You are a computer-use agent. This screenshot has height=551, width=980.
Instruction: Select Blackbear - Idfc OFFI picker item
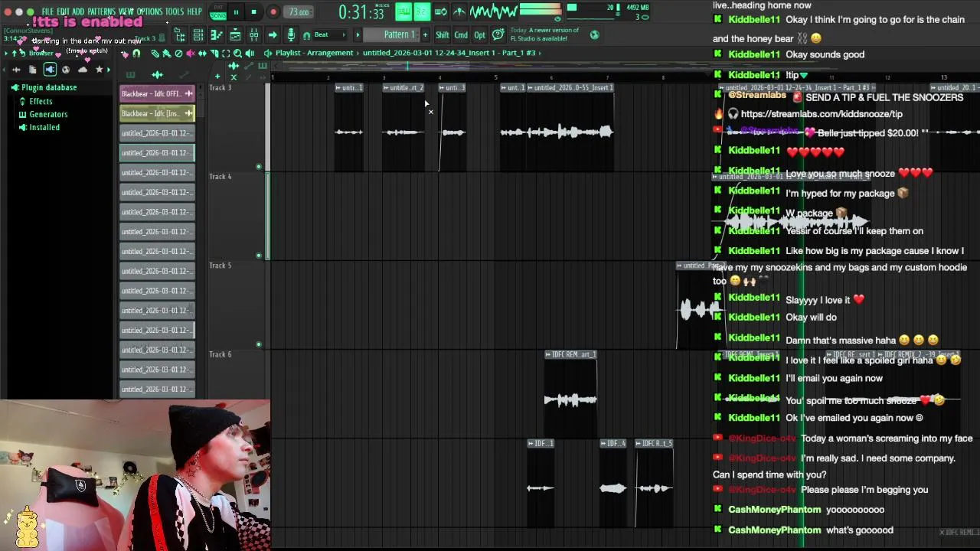(157, 94)
